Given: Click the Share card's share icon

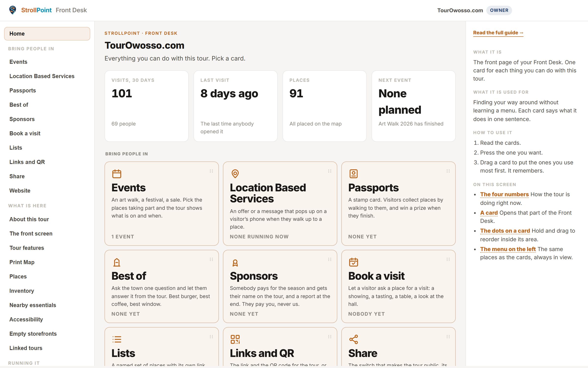Looking at the screenshot, I should 353,339.
